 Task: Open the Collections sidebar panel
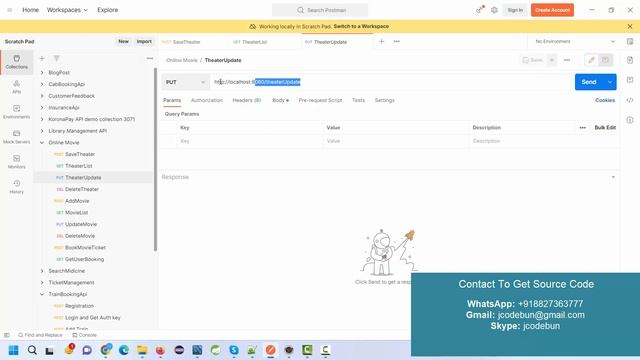(17, 62)
